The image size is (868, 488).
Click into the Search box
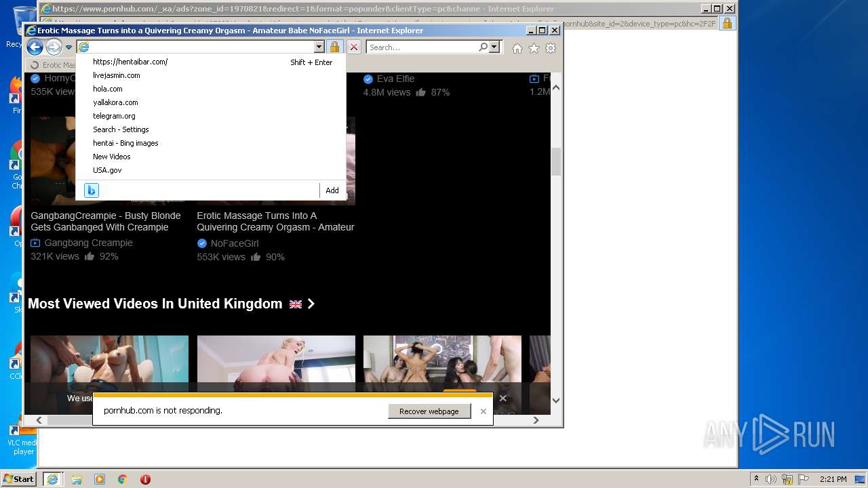[422, 47]
